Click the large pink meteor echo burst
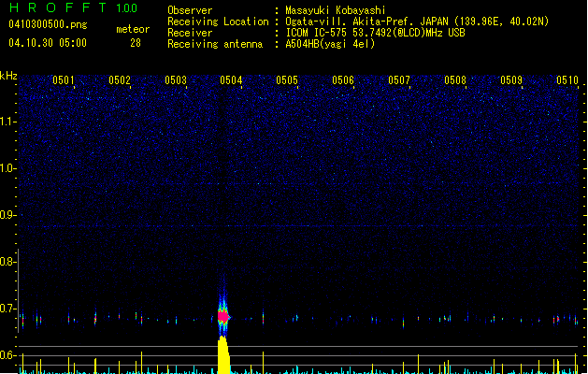The width and height of the screenshot is (588, 374). click(223, 317)
